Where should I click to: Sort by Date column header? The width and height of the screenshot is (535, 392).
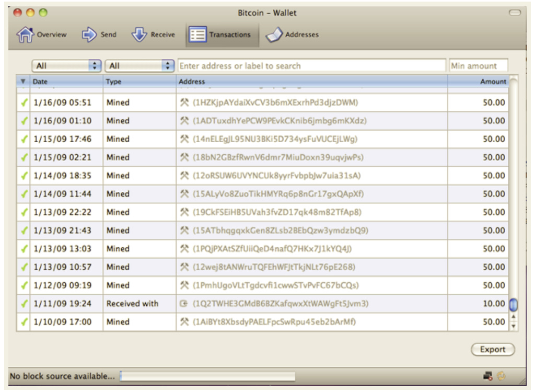pyautogui.click(x=66, y=81)
